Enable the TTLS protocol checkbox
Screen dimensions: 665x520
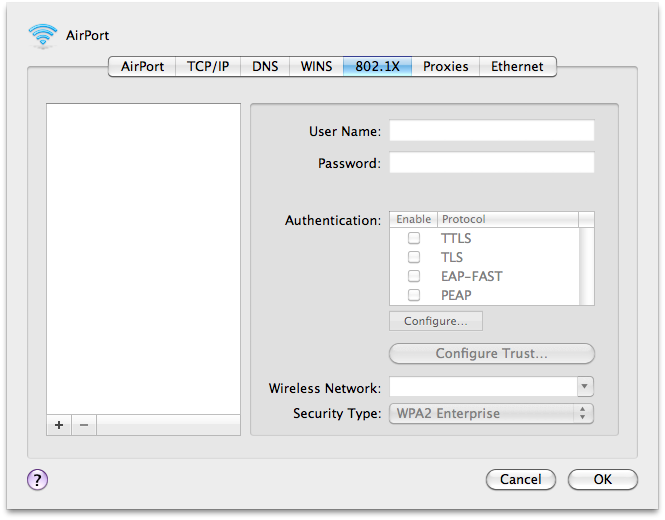click(414, 238)
